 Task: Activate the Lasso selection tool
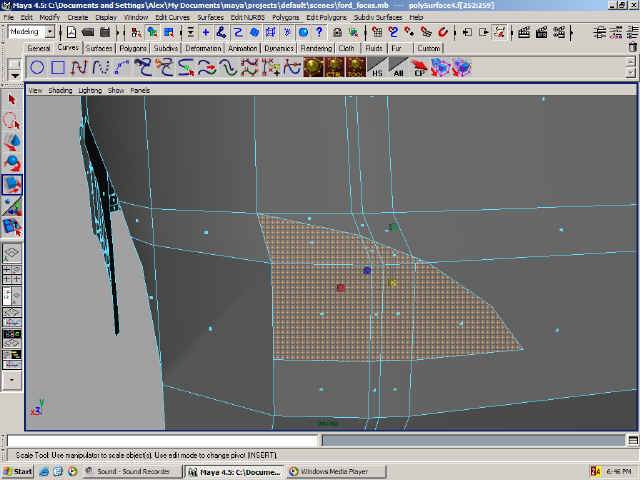pyautogui.click(x=12, y=121)
